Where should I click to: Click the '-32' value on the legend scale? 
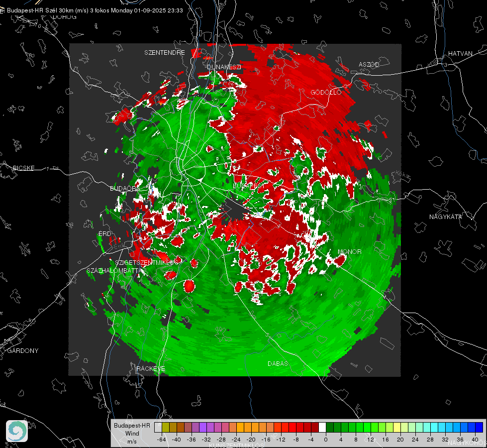[x=206, y=440]
